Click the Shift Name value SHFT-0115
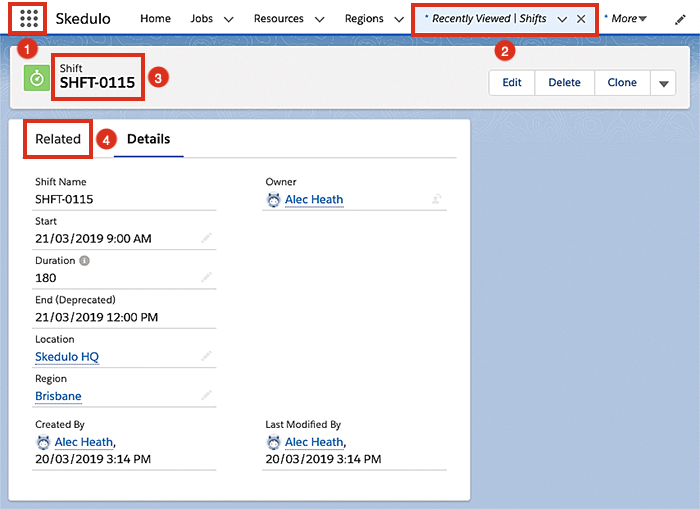The image size is (700, 509). point(64,199)
